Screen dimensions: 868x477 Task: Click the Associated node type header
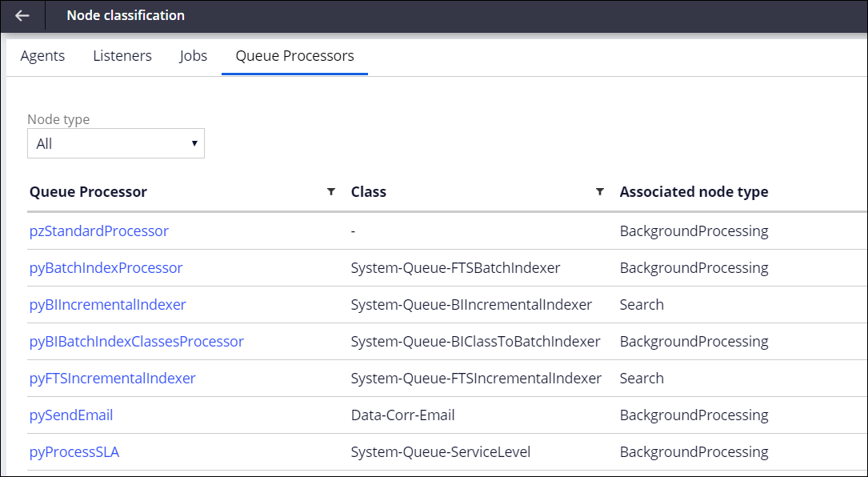(x=694, y=192)
